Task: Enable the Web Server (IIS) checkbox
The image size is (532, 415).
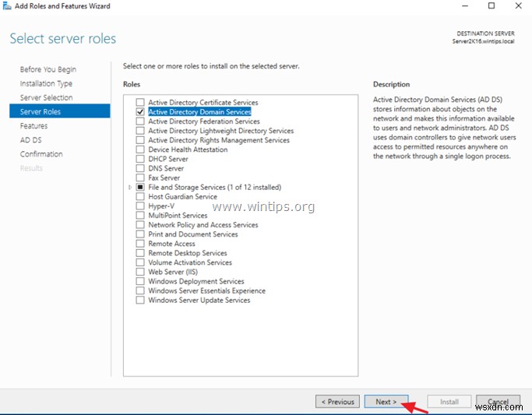Action: coord(140,272)
